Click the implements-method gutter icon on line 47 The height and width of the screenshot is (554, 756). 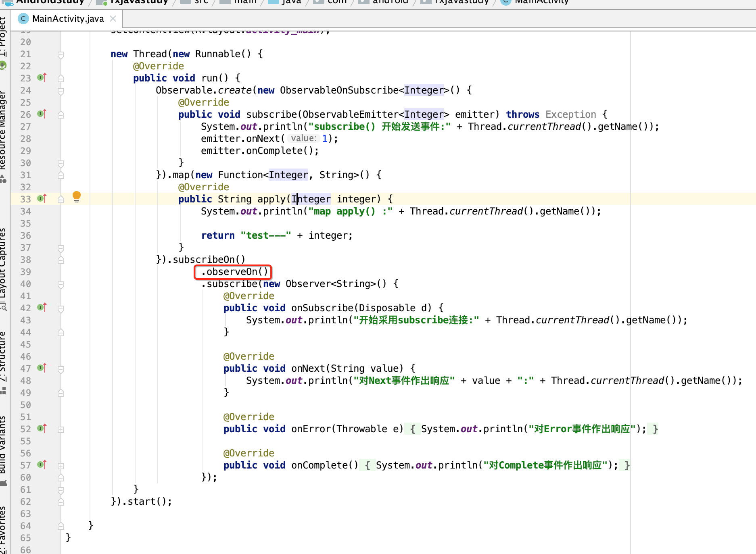(x=42, y=368)
